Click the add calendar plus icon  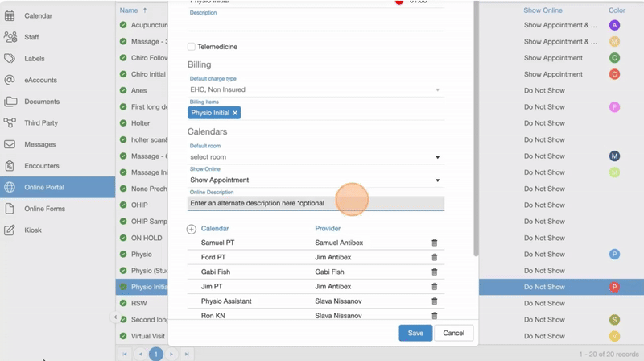click(192, 229)
